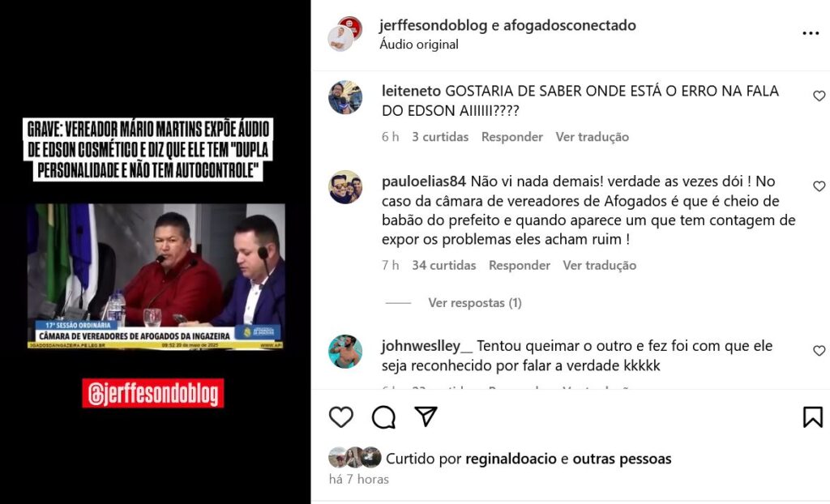
Task: View outras pessoas who liked
Action: 622,459
